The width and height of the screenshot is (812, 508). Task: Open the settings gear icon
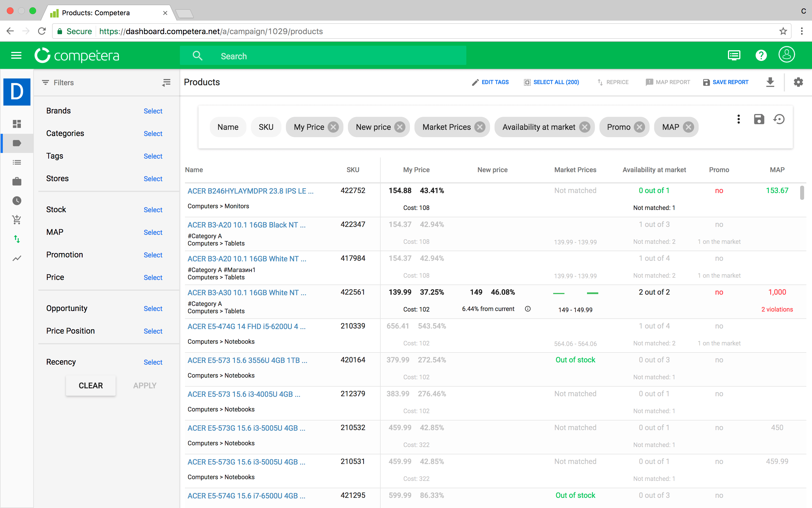point(798,82)
